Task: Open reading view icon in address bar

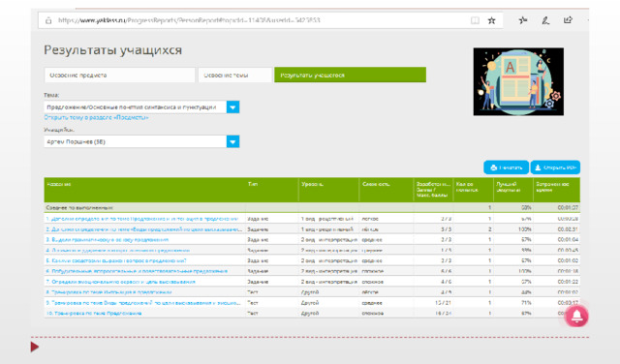Action: coord(475,20)
